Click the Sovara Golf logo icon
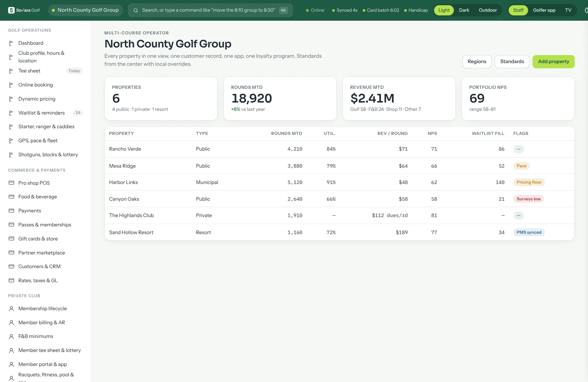Image resolution: width=588 pixels, height=382 pixels. [x=11, y=10]
